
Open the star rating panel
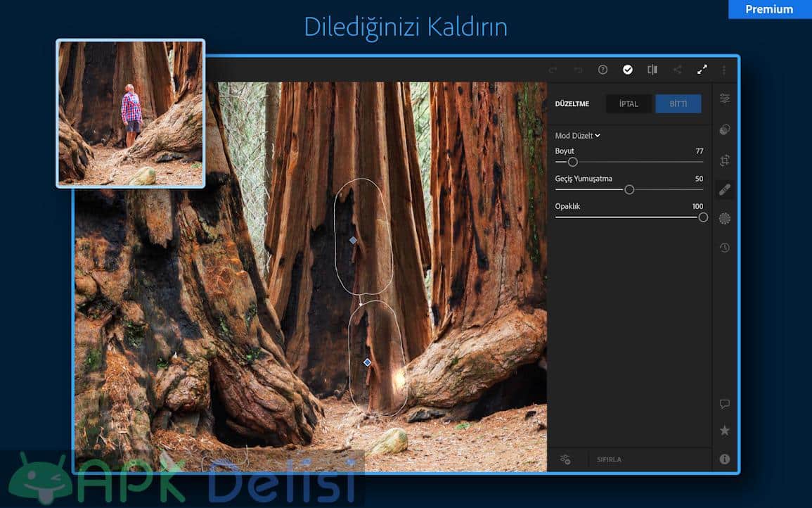[724, 430]
